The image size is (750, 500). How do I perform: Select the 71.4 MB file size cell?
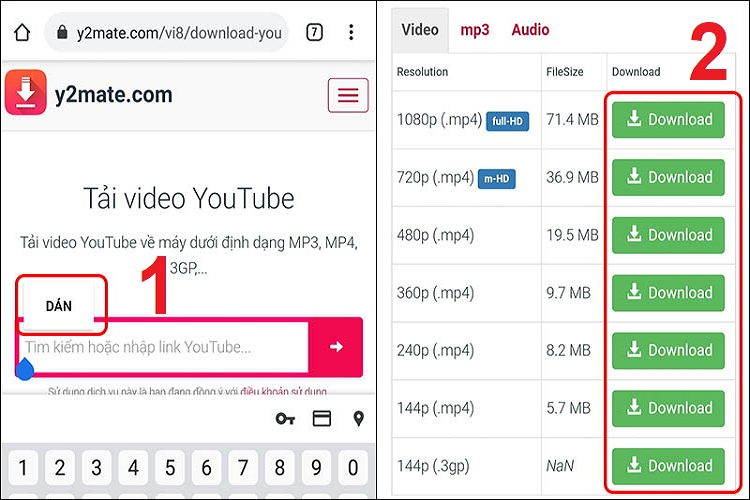(x=572, y=119)
